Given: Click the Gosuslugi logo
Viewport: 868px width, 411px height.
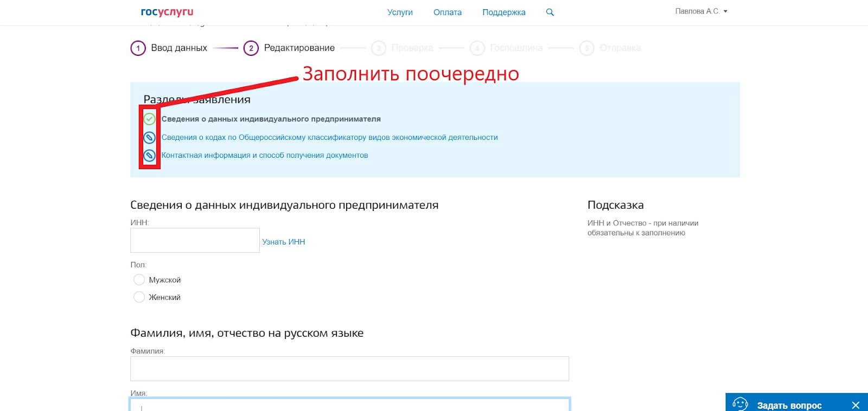Looking at the screenshot, I should pos(167,12).
